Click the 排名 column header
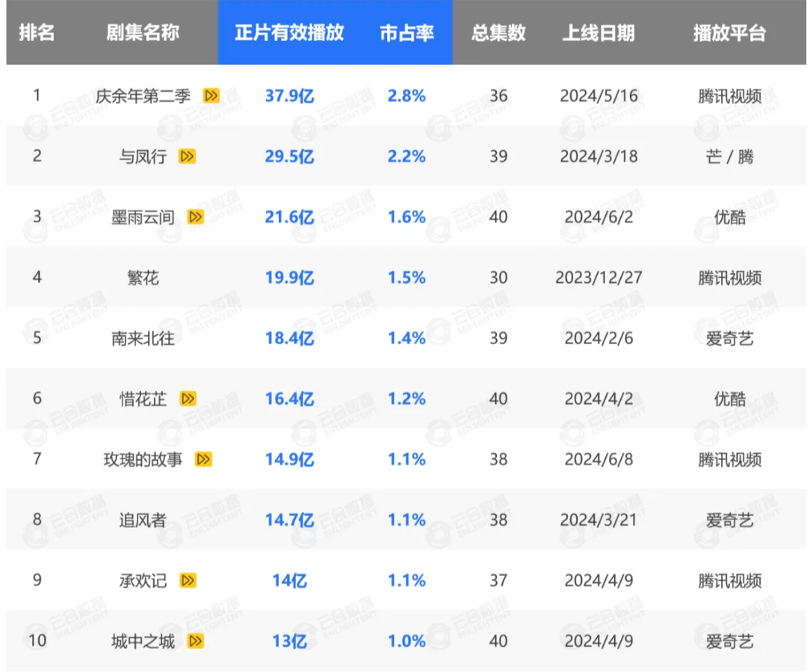The width and height of the screenshot is (807, 672). 37,33
